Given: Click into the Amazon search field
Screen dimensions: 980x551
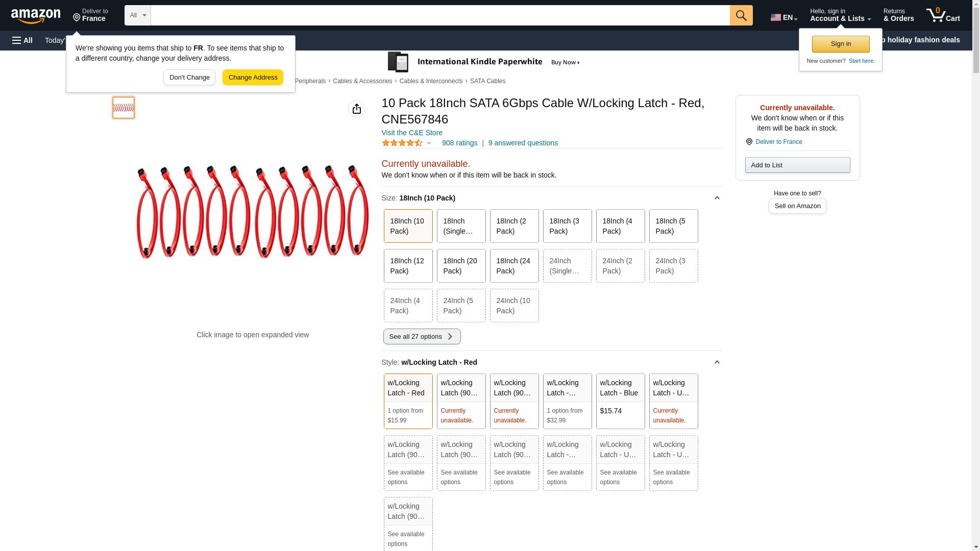Looking at the screenshot, I should pos(439,15).
